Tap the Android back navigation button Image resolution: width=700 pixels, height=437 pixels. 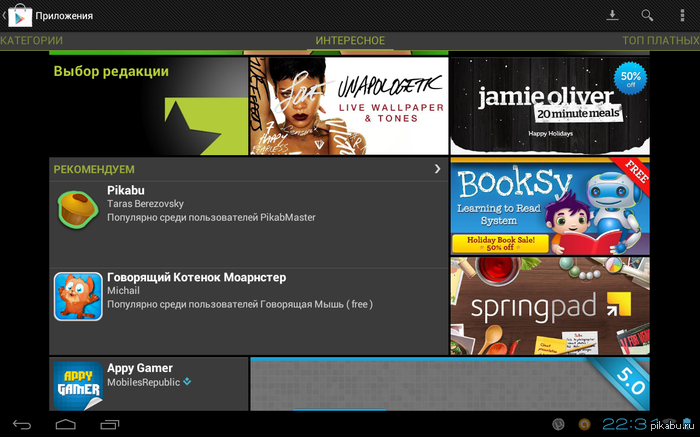[22, 425]
